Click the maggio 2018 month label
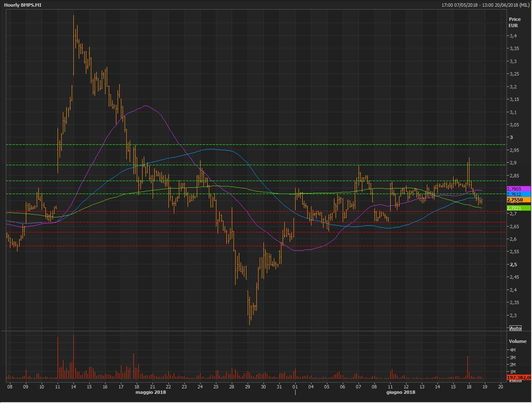 click(x=151, y=392)
